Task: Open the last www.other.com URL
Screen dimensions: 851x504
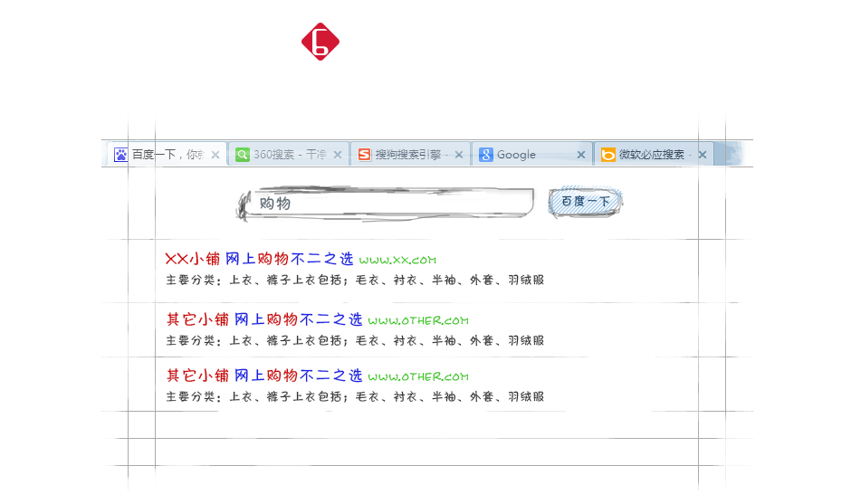Action: pyautogui.click(x=418, y=376)
